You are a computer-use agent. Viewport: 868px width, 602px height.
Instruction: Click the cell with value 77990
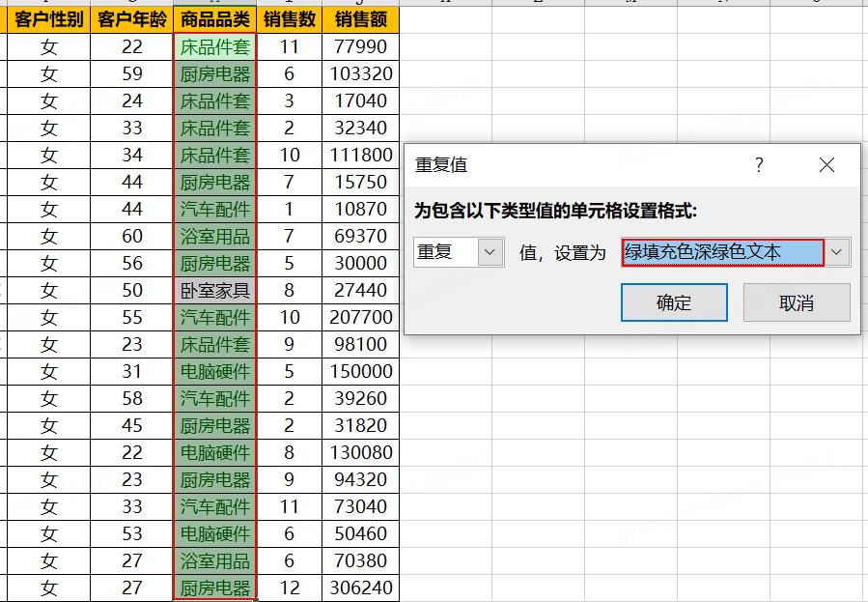tap(360, 46)
